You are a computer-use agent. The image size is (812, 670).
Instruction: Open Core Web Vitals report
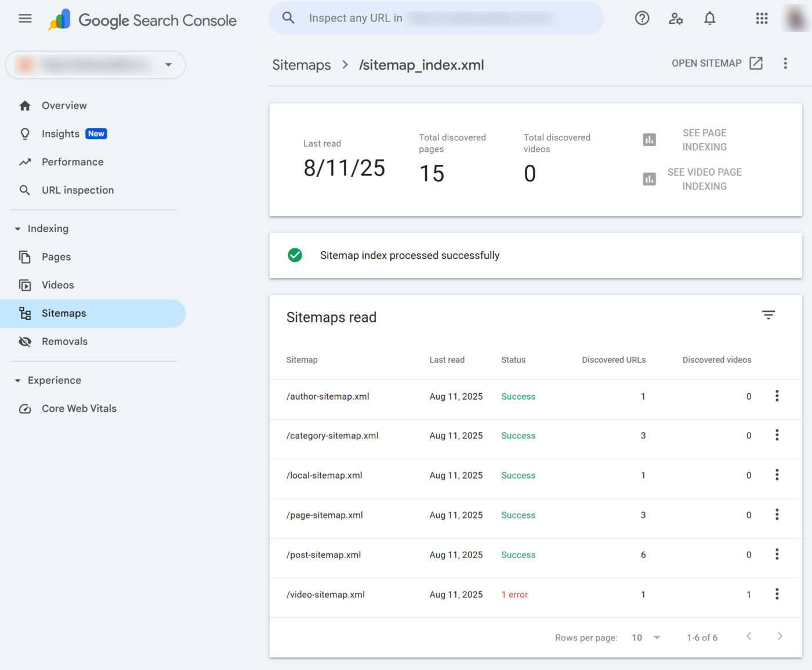[79, 408]
